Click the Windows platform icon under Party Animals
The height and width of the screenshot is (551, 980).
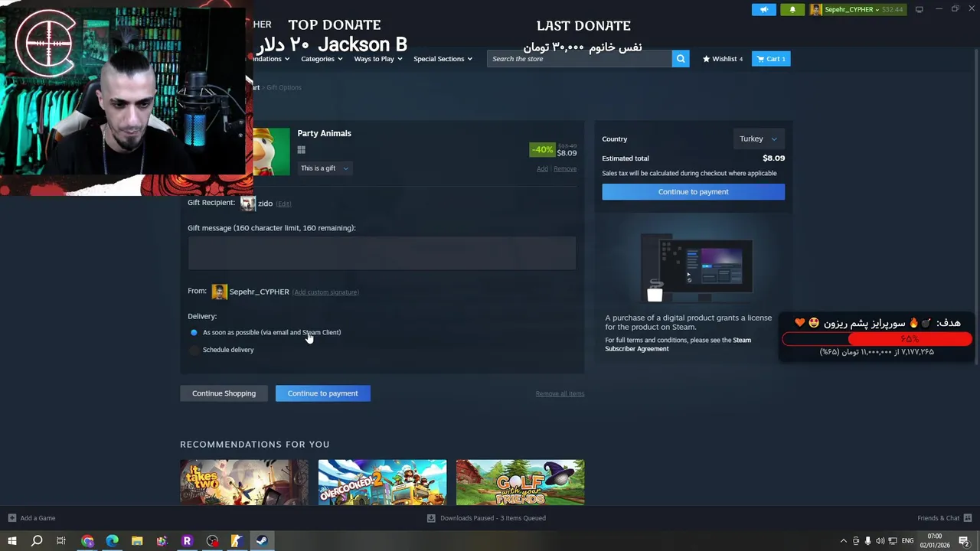(x=301, y=150)
